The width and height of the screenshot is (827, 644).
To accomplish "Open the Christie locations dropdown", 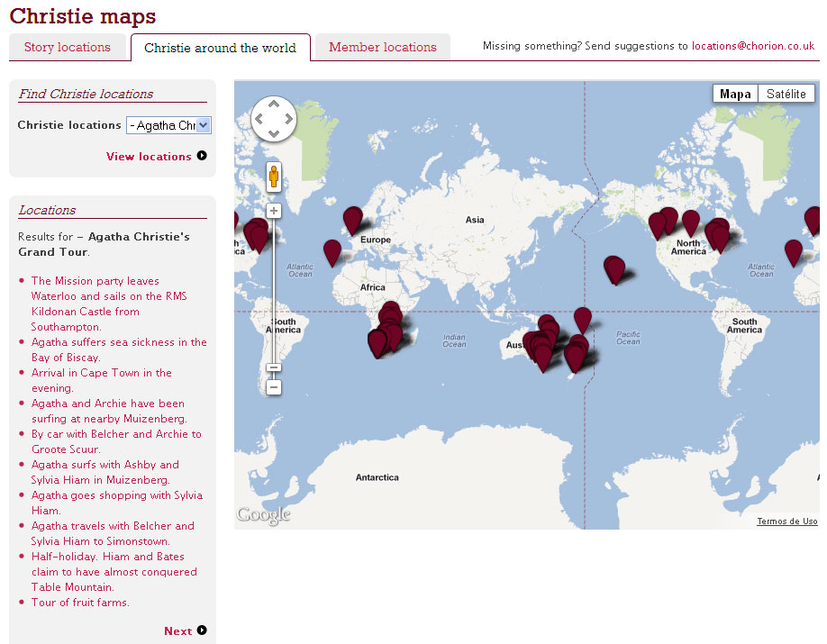I will [168, 125].
